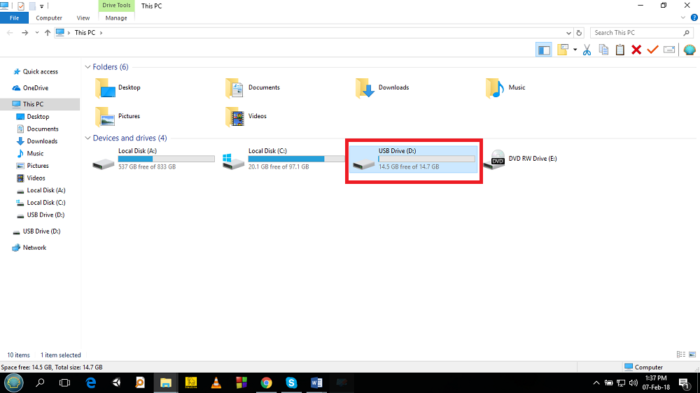Select the Documents folder in Folders group
The image size is (700, 393).
tap(253, 88)
